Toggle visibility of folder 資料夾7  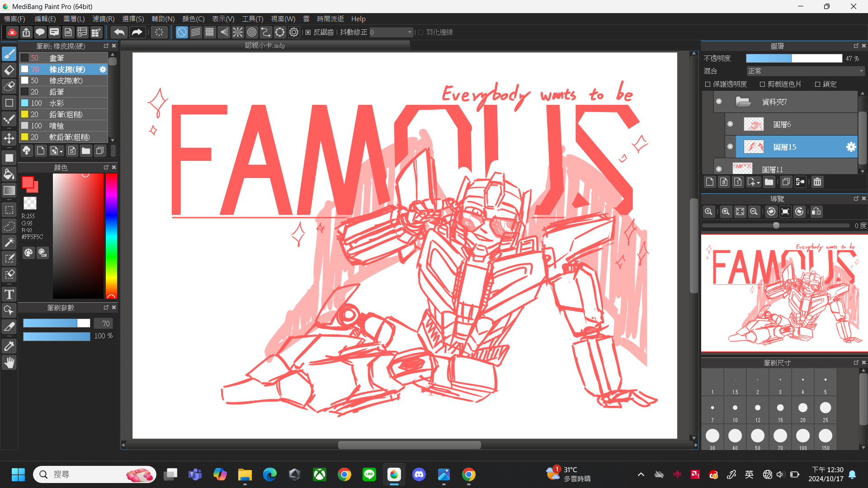click(x=719, y=102)
